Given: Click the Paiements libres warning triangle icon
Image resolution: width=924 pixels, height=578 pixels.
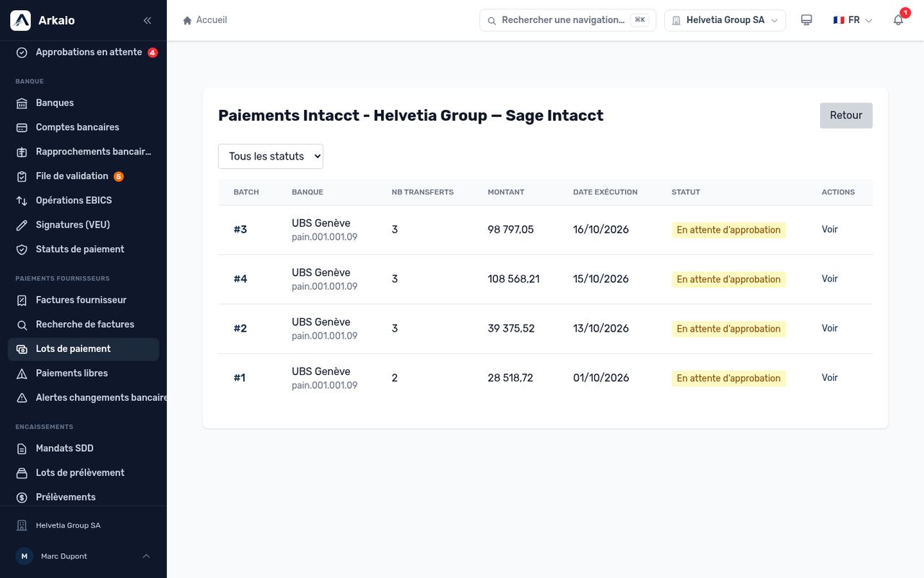Looking at the screenshot, I should (22, 374).
